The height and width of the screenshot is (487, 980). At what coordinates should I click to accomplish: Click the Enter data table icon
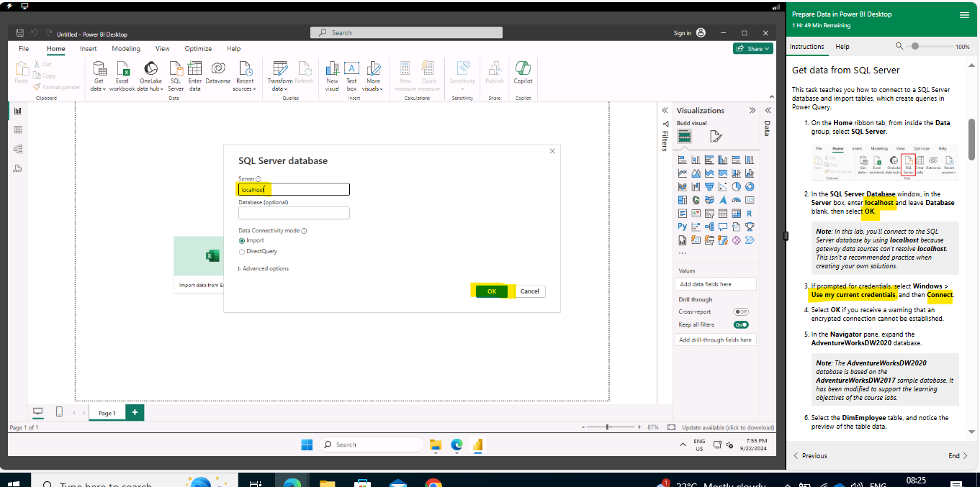coord(194,76)
